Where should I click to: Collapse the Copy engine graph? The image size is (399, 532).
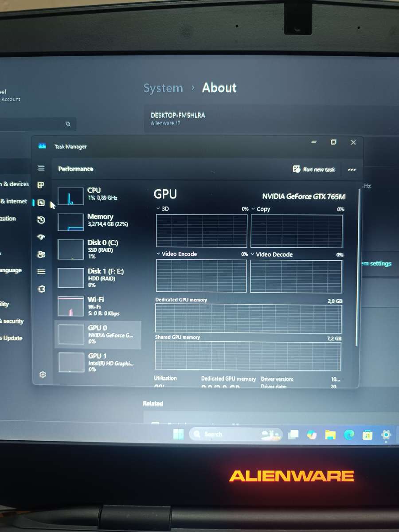(253, 208)
